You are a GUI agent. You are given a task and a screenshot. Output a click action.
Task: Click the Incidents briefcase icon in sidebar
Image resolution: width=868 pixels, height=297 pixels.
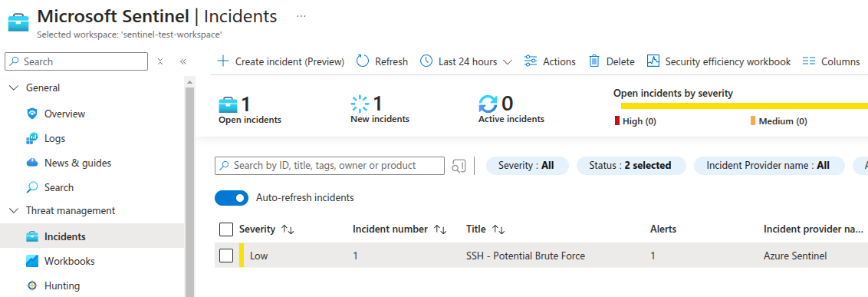coord(32,236)
